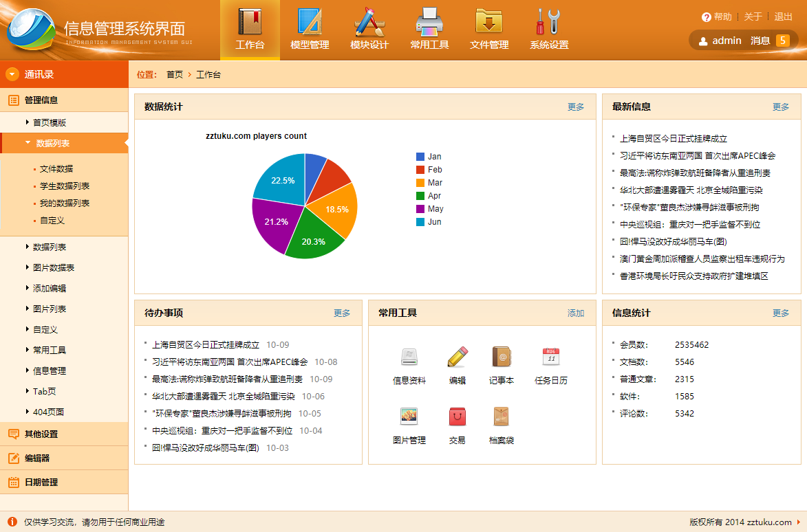Click the blue Jan legend swatch
807x532 pixels.
(x=420, y=157)
